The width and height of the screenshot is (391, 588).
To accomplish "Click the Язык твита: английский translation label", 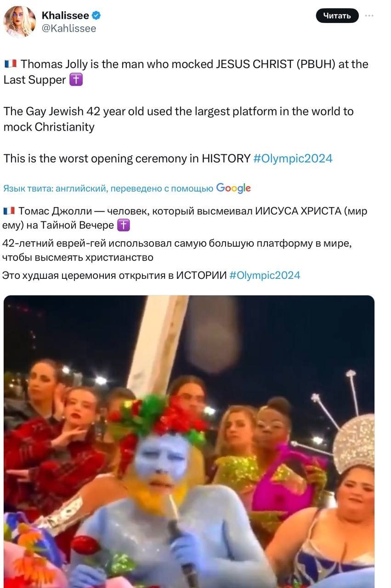I will (55, 188).
